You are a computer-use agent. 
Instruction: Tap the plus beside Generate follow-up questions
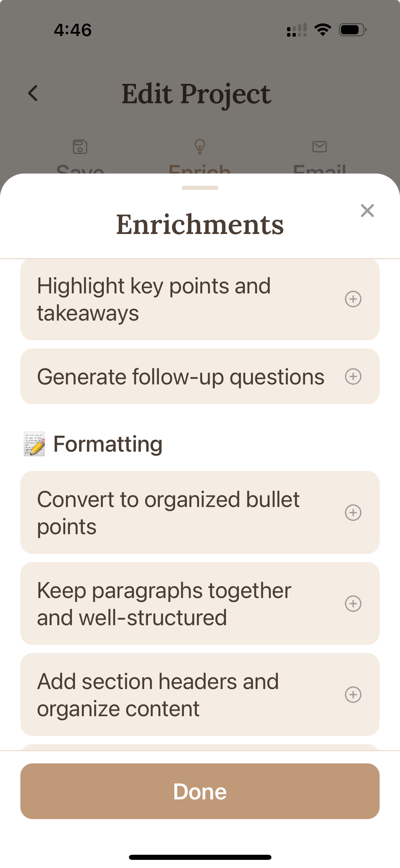coord(354,376)
